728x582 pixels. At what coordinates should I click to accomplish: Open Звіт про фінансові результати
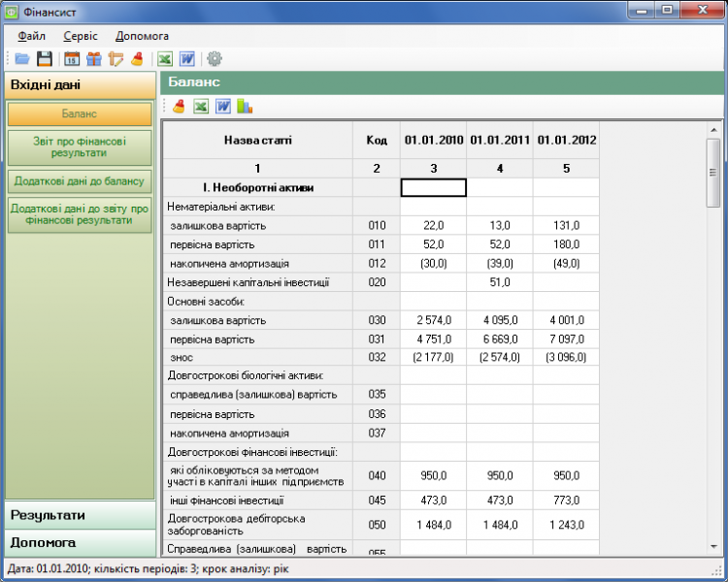point(80,147)
